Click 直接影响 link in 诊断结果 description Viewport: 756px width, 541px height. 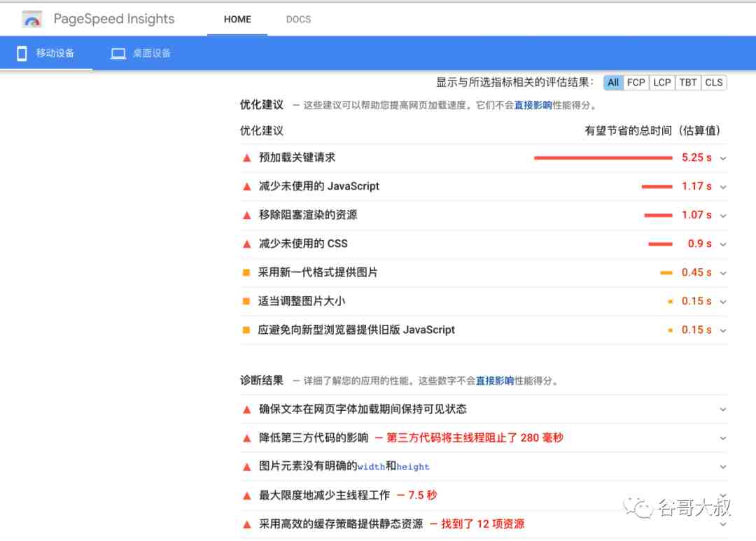coord(495,381)
